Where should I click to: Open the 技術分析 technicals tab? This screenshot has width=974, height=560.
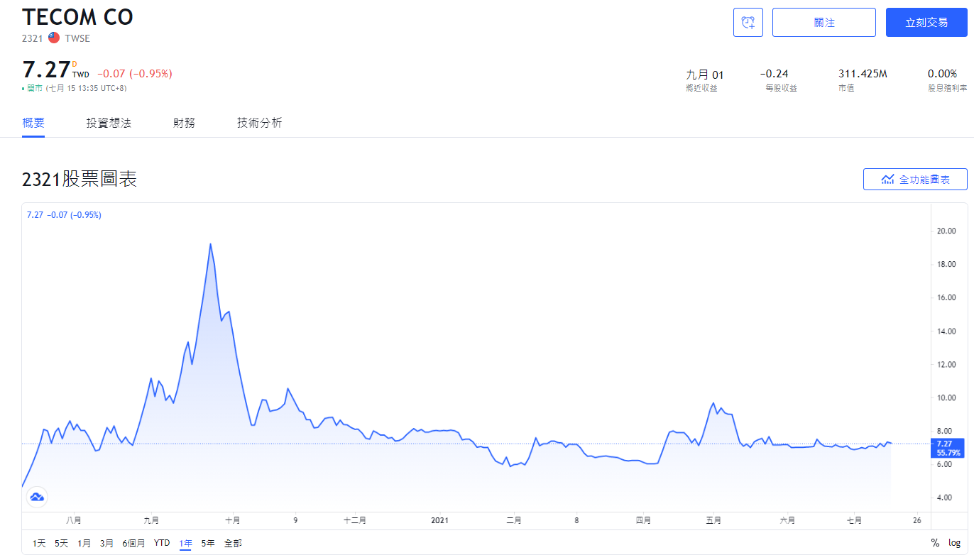[259, 123]
